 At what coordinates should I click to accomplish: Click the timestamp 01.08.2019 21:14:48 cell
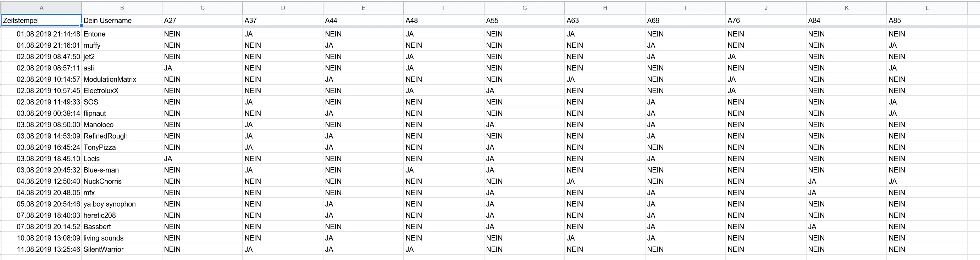(x=41, y=34)
